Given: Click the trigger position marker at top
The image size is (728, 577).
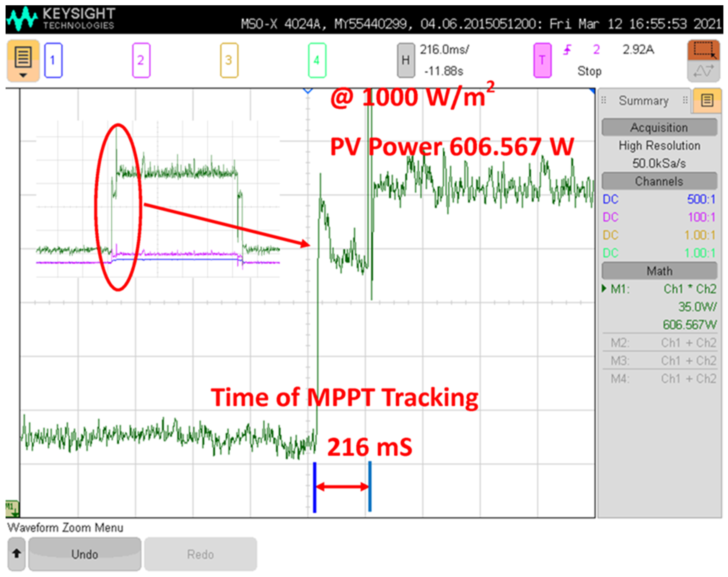Looking at the screenshot, I should tap(308, 90).
